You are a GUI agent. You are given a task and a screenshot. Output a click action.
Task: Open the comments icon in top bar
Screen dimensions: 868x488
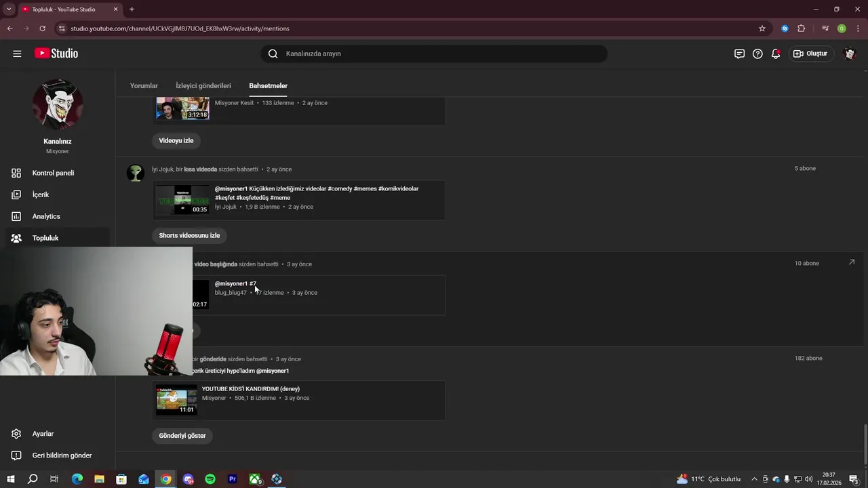(x=739, y=54)
